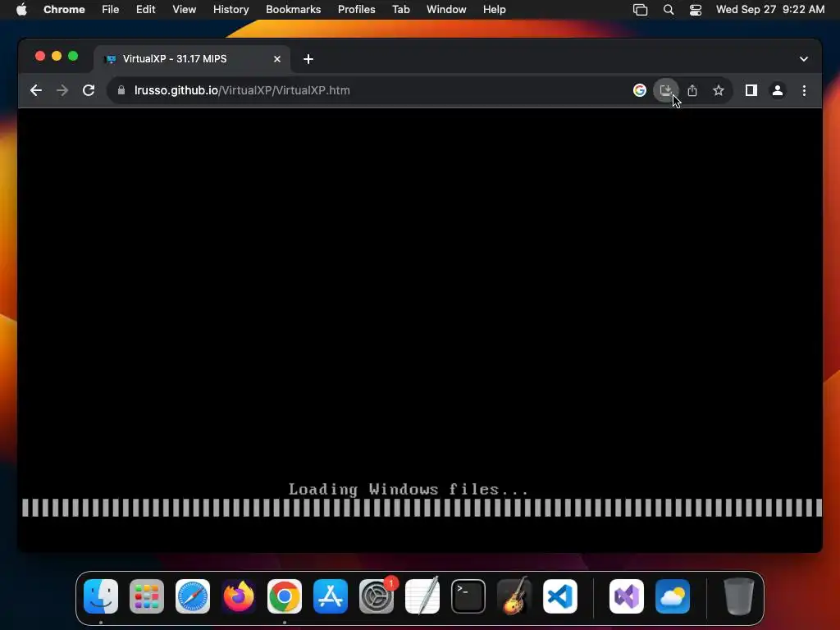The width and height of the screenshot is (840, 630).
Task: Close the Chrome window with red button
Action: 40,57
